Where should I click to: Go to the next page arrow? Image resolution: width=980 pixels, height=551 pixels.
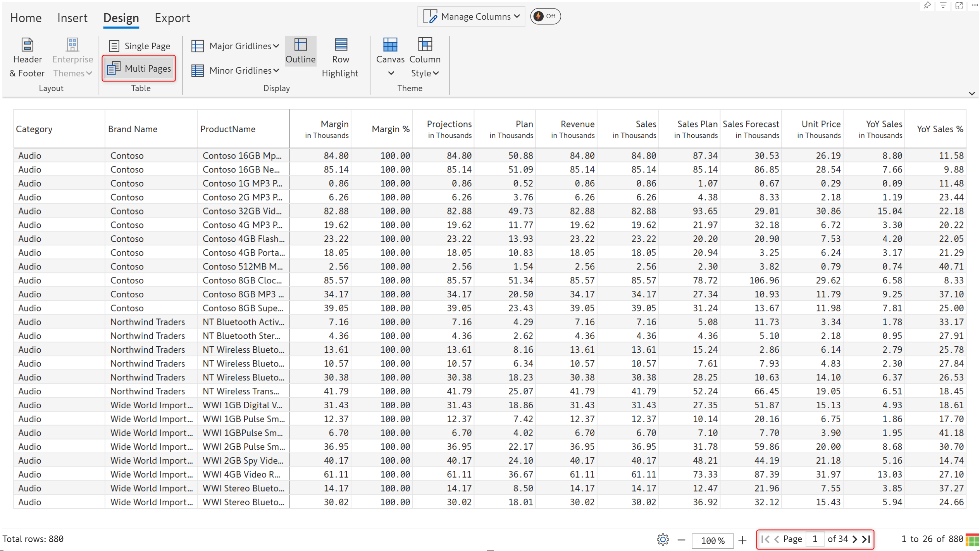855,539
